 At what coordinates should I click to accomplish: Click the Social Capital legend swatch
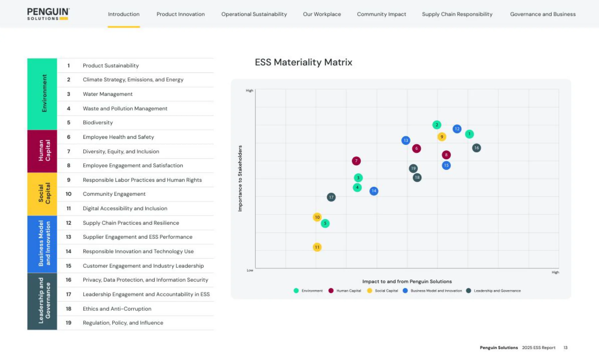[x=369, y=291]
